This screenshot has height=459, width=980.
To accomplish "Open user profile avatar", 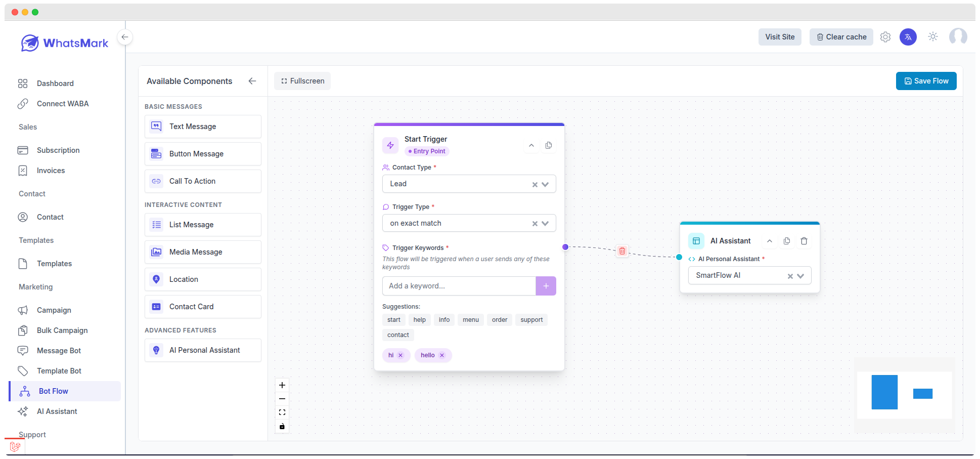I will [958, 37].
